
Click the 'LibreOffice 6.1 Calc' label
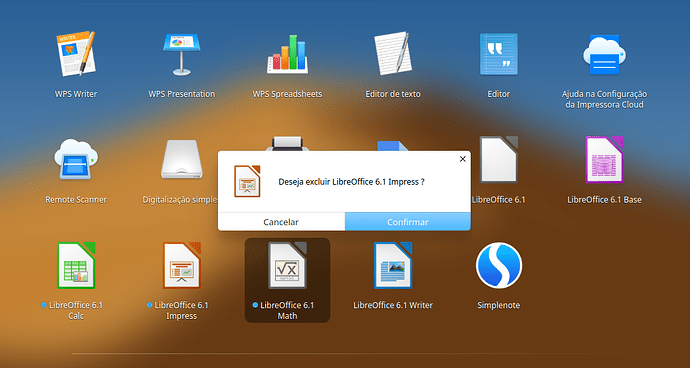click(76, 311)
